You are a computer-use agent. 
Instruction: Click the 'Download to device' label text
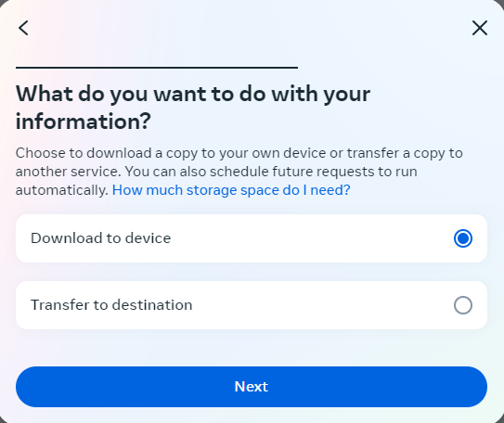[101, 238]
